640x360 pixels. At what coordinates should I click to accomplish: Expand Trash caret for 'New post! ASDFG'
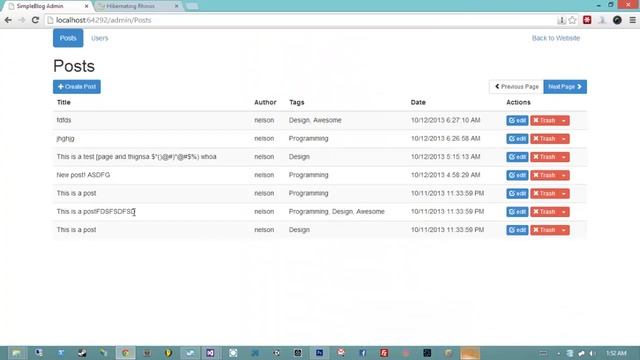564,175
